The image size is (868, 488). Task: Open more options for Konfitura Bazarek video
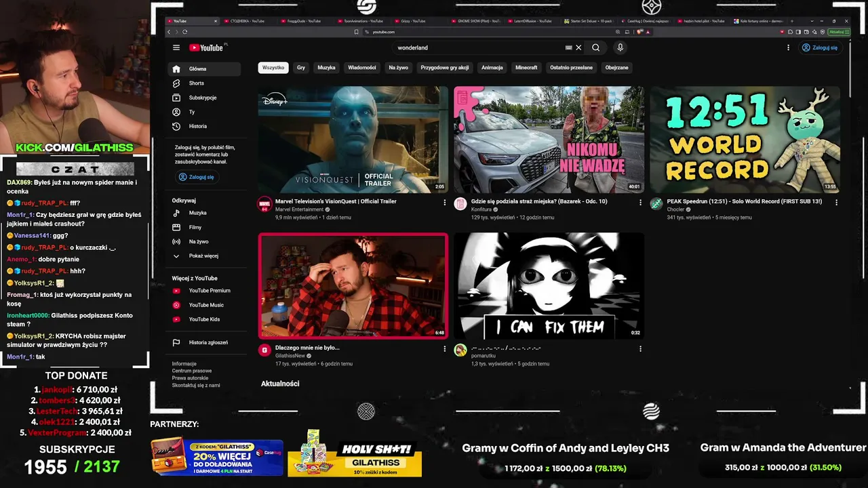[640, 202]
